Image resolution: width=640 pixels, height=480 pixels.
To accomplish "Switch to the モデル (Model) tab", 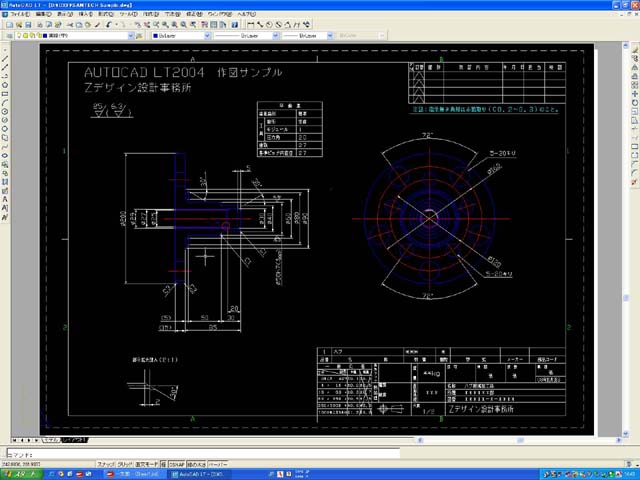I will [x=52, y=440].
